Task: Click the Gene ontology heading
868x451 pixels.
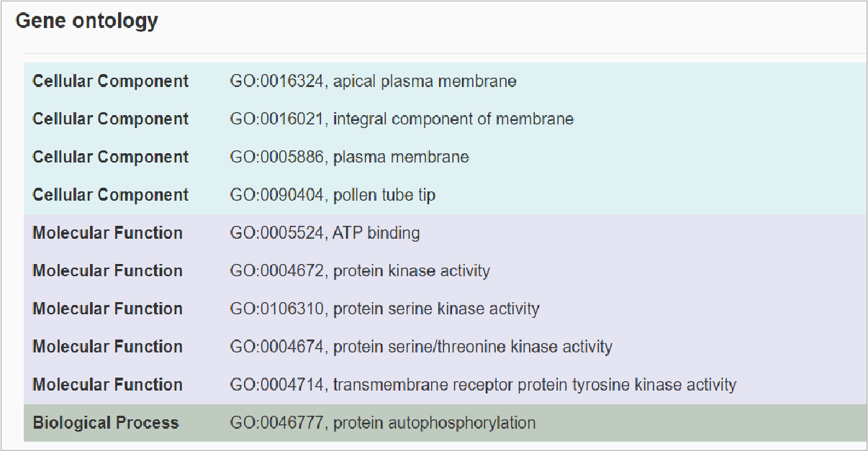Action: [x=87, y=22]
